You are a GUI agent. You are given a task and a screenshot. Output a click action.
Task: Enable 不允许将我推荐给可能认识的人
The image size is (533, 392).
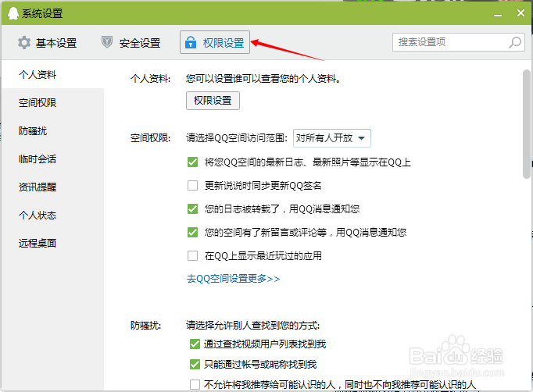[x=195, y=384]
